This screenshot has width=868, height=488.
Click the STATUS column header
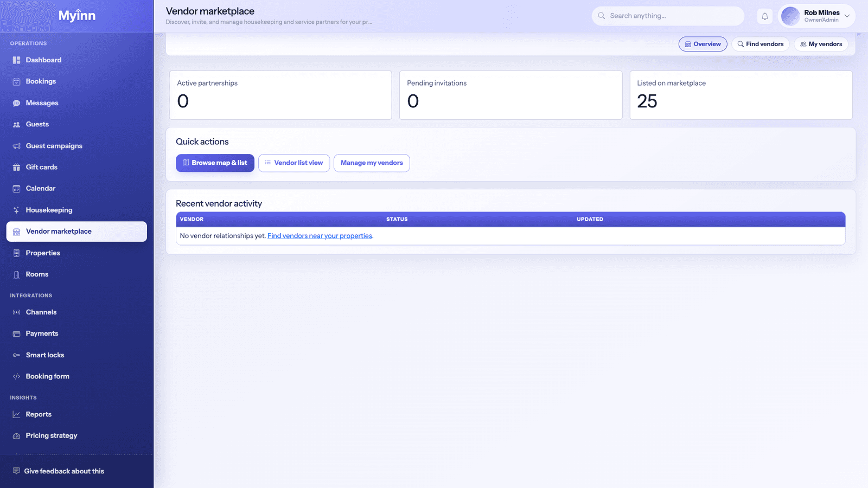[x=397, y=219]
